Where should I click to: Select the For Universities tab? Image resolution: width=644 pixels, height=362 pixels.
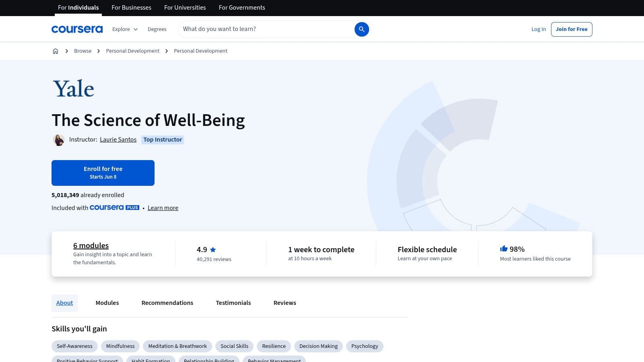pos(185,8)
